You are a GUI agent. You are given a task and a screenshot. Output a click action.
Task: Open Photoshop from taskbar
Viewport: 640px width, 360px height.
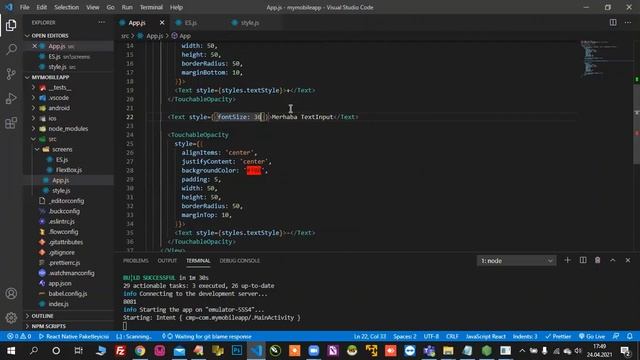[x=237, y=351]
